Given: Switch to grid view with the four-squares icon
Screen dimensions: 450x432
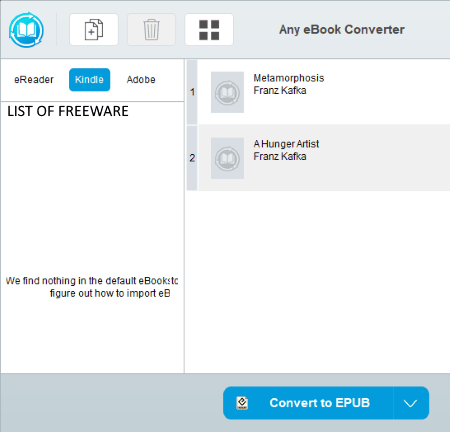Looking at the screenshot, I should coord(209,30).
